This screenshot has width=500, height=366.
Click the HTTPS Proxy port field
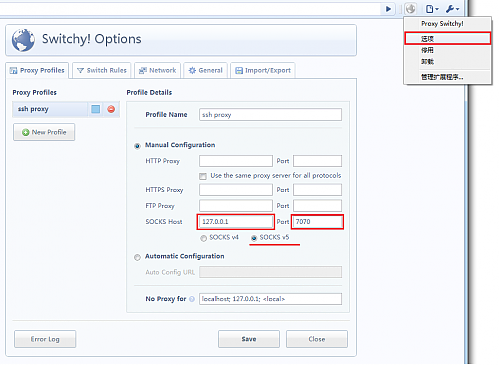[317, 190]
